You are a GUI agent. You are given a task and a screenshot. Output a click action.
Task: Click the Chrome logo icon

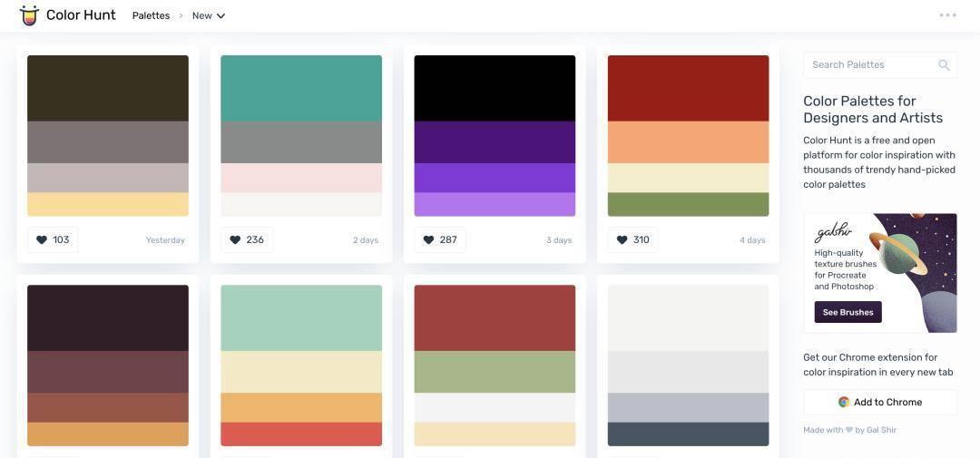click(x=844, y=403)
